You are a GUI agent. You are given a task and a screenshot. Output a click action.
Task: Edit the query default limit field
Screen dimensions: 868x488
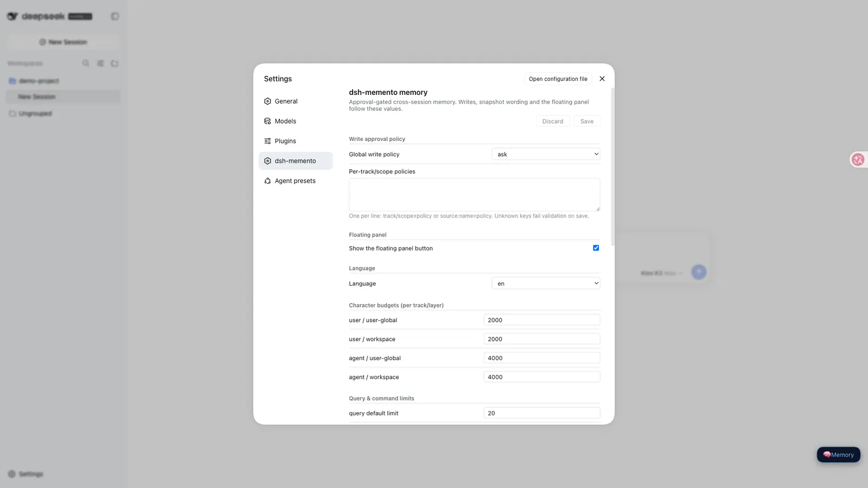coord(542,413)
